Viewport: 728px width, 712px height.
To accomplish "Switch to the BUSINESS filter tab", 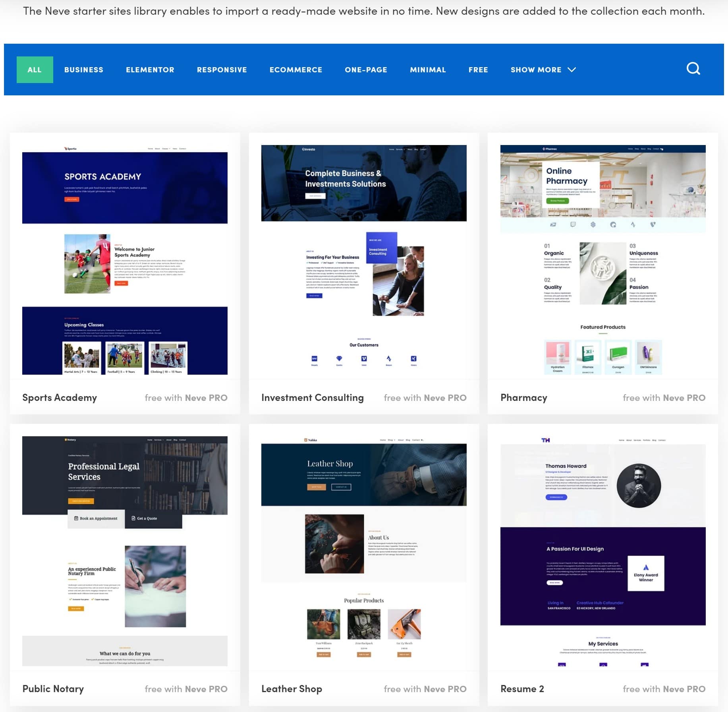I will (x=83, y=70).
